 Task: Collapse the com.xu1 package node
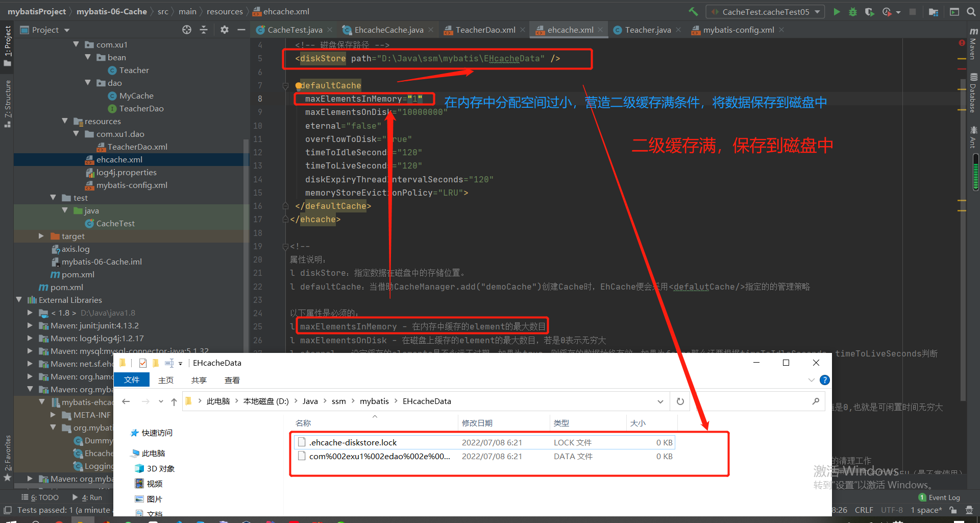point(76,44)
